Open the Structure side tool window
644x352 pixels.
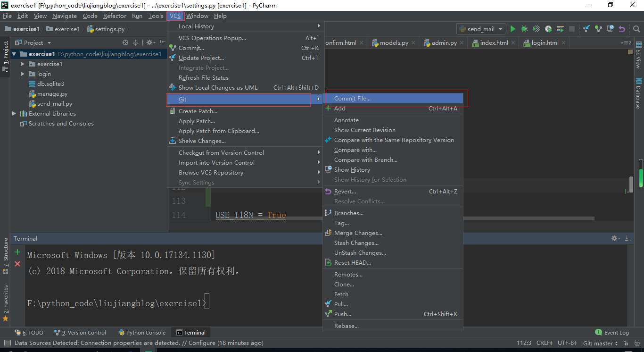(6, 257)
